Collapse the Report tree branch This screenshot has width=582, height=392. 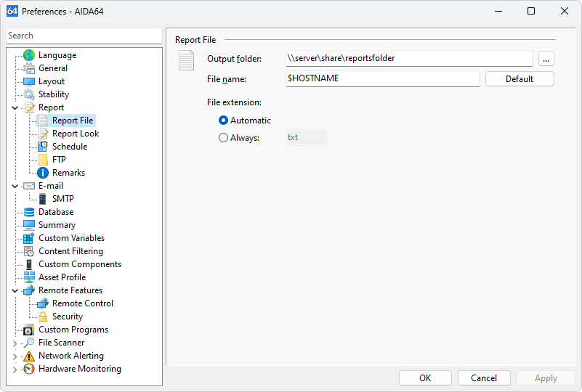click(15, 107)
